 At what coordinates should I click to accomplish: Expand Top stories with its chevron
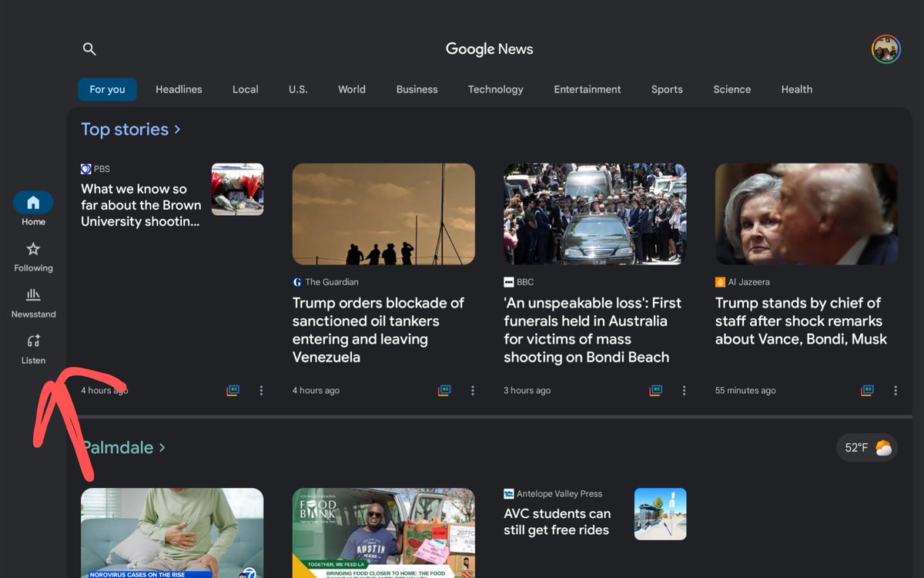177,129
